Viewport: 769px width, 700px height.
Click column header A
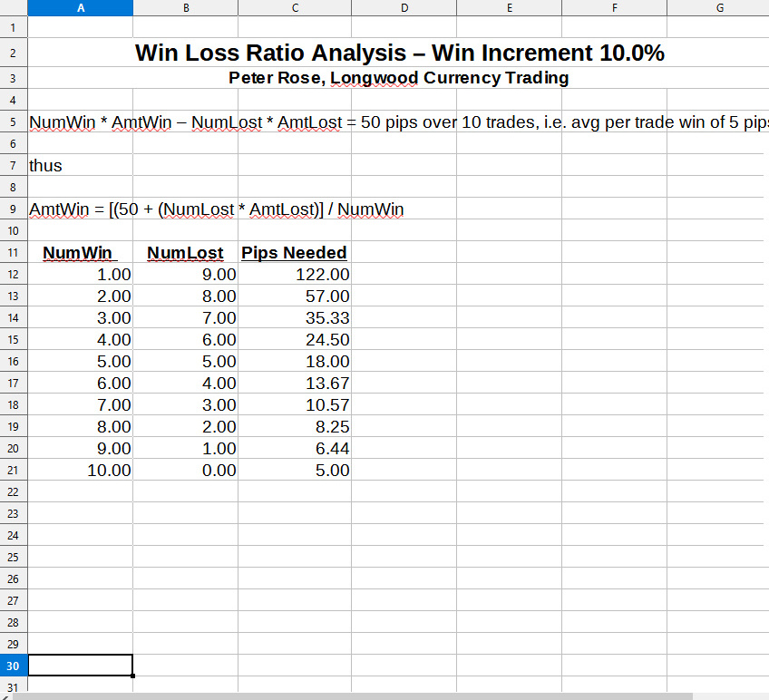pos(81,8)
